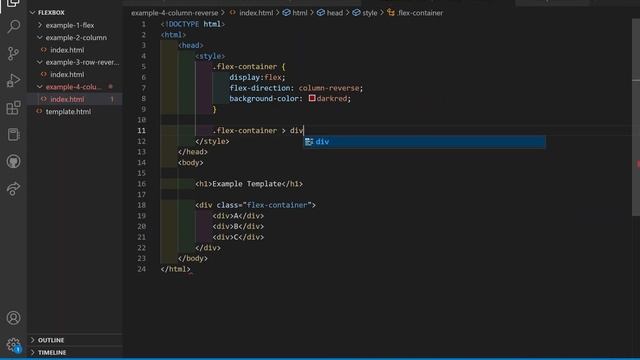This screenshot has height=360, width=640.
Task: Open the Extensions view
Action: point(13,108)
